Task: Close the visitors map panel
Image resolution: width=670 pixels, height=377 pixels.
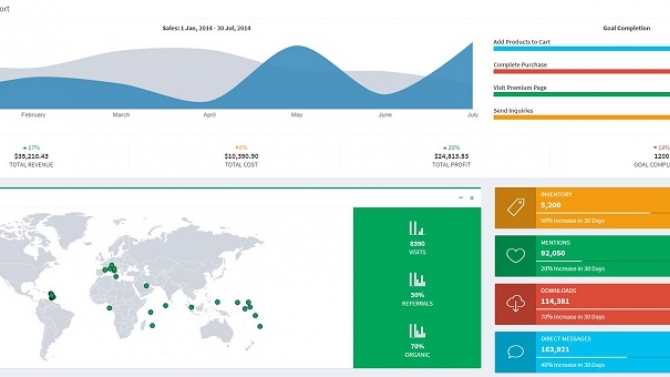Action: click(472, 197)
